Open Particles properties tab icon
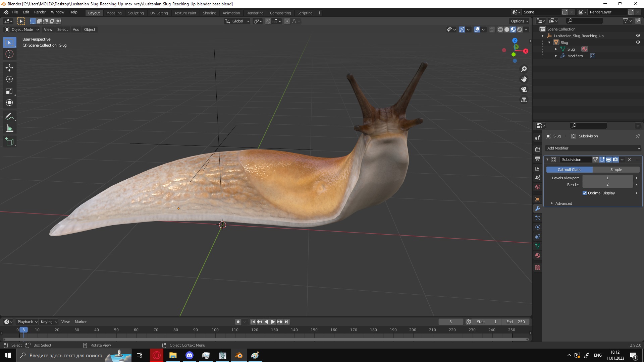Viewport: 644px width, 362px height. pos(538,218)
